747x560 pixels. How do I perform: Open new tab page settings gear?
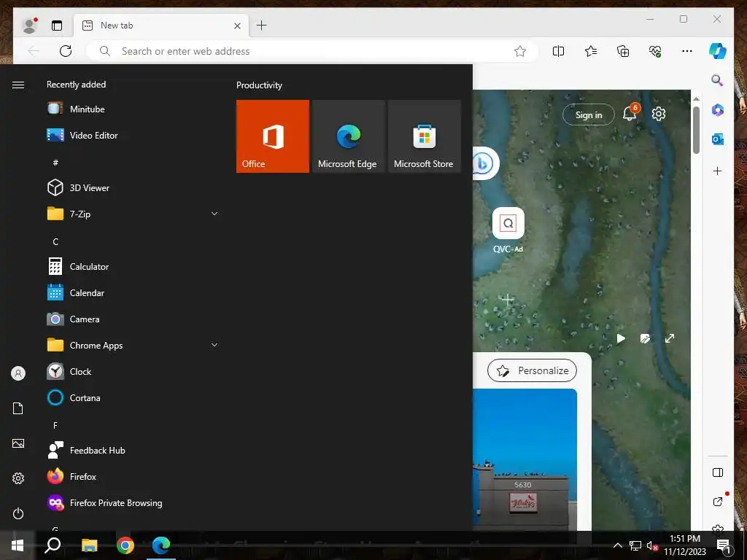tap(659, 114)
